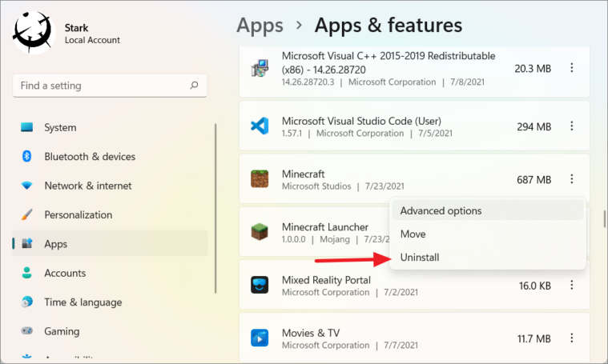Click the Accounts person icon
608x364 pixels.
tap(26, 273)
